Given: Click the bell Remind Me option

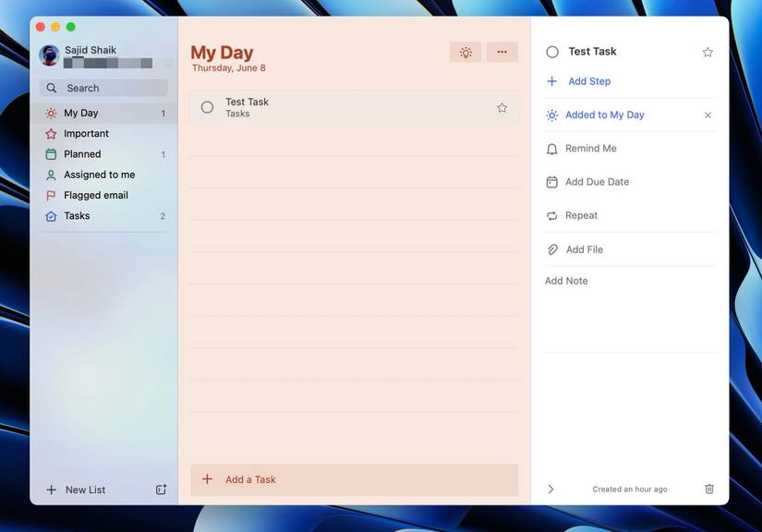Looking at the screenshot, I should click(630, 149).
